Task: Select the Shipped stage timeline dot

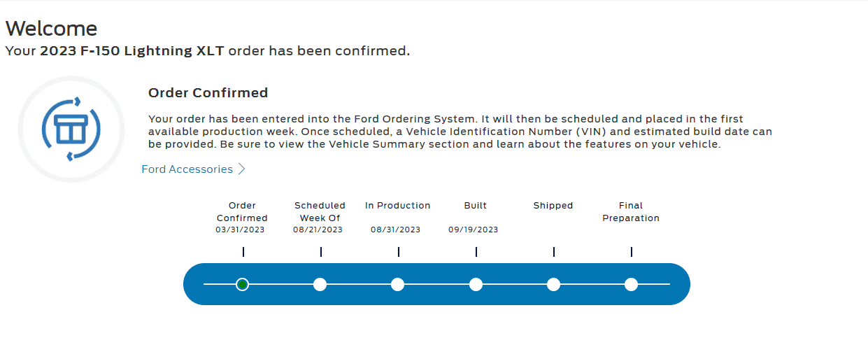Action: pos(553,284)
